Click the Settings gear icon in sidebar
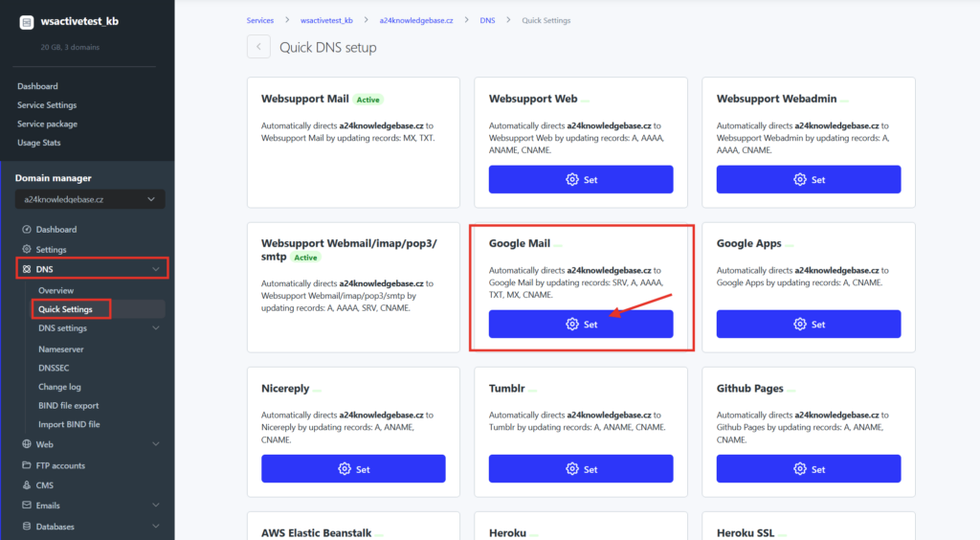Image resolution: width=980 pixels, height=540 pixels. coord(26,249)
